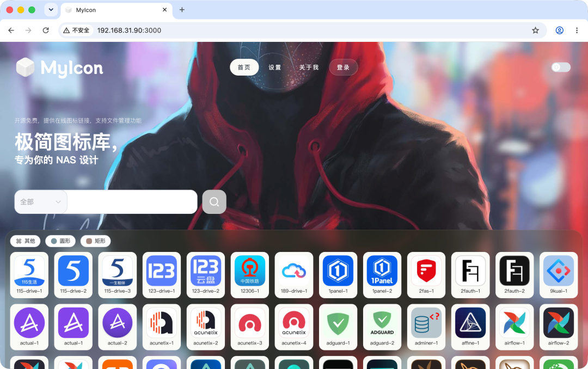Choose the acunetix-2 icon
Image resolution: width=588 pixels, height=369 pixels.
tap(205, 327)
